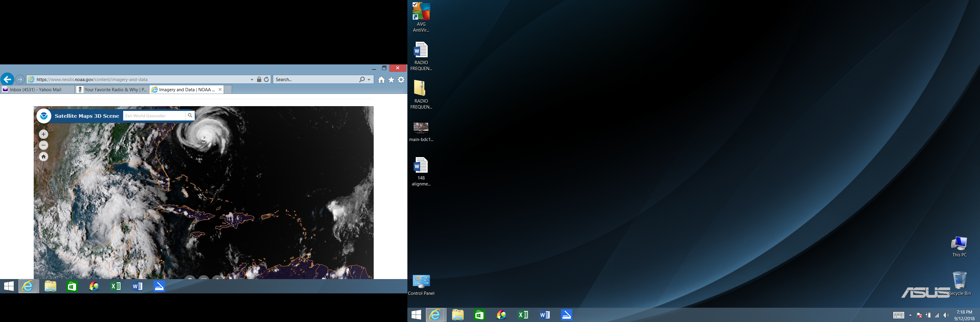Open new blank tab button
Image resolution: width=980 pixels, height=322 pixels.
228,90
